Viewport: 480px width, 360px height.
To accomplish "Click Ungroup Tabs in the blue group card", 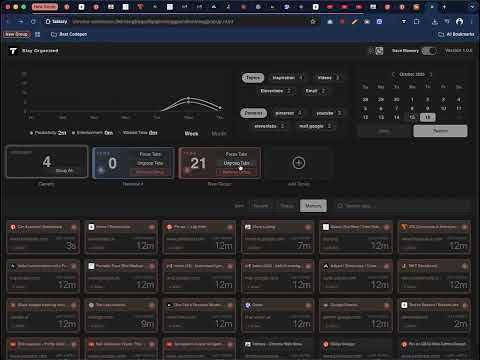I will coord(150,163).
